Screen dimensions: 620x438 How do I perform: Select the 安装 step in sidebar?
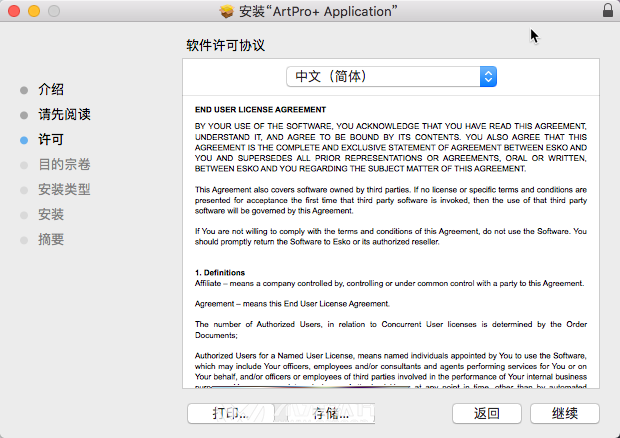51,215
